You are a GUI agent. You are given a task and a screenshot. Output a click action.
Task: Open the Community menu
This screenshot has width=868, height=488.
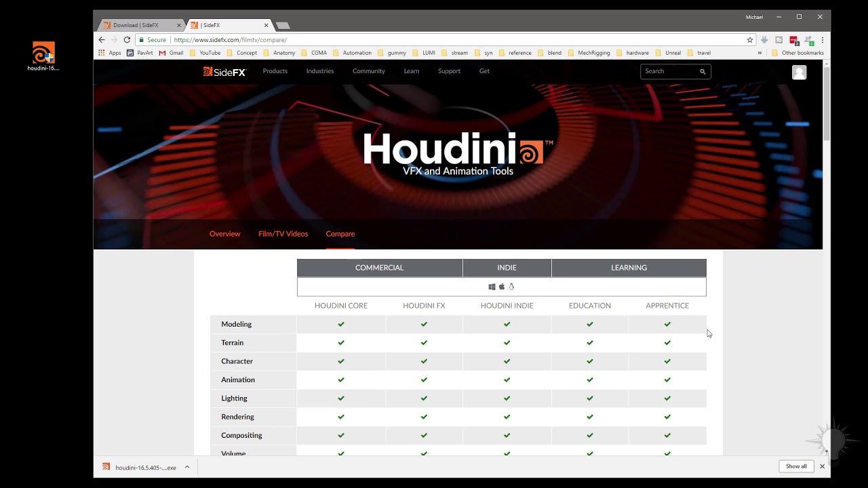(369, 71)
